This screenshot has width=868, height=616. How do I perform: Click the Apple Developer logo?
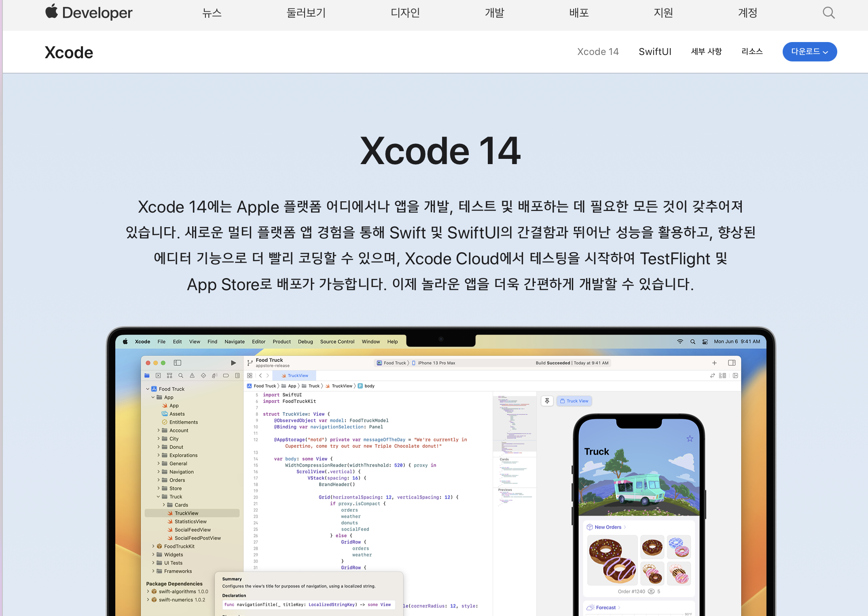click(x=89, y=13)
